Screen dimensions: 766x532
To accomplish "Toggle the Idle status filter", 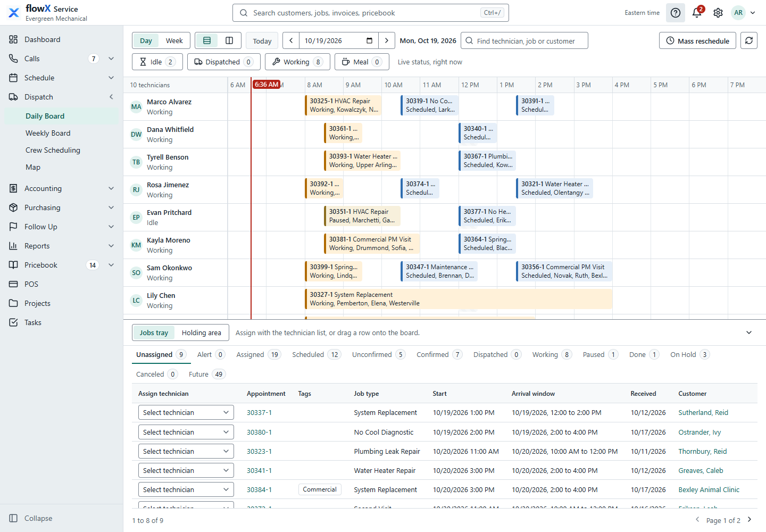I will 157,62.
